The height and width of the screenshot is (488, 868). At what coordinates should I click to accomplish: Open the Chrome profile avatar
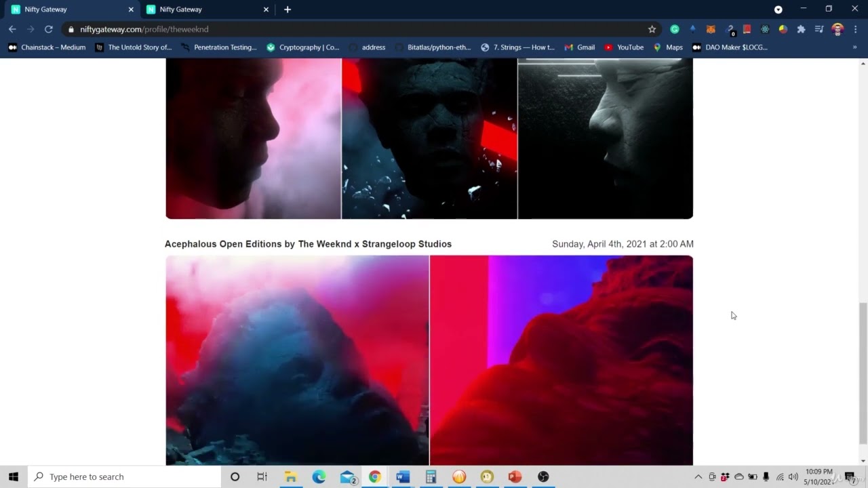(x=837, y=29)
